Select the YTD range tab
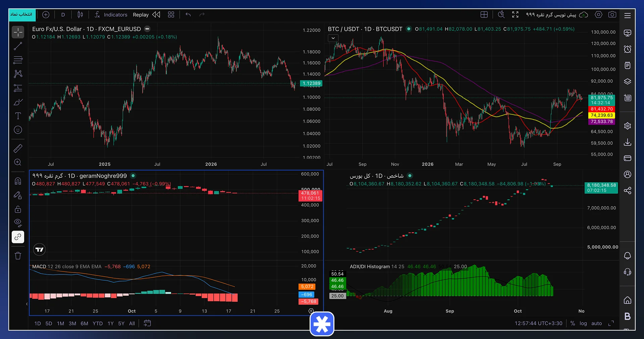 tap(98, 324)
